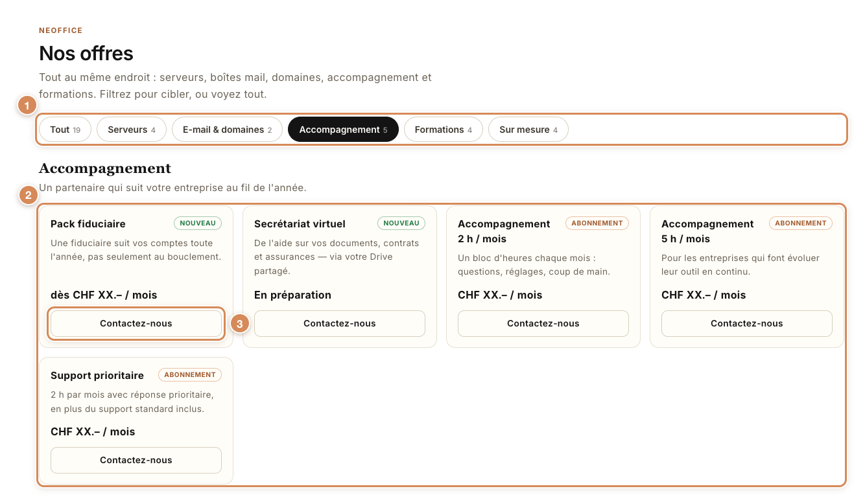The image size is (865, 504).
Task: Click ABONNEMENT badge on Accompagnement 5 h card
Action: tap(801, 223)
